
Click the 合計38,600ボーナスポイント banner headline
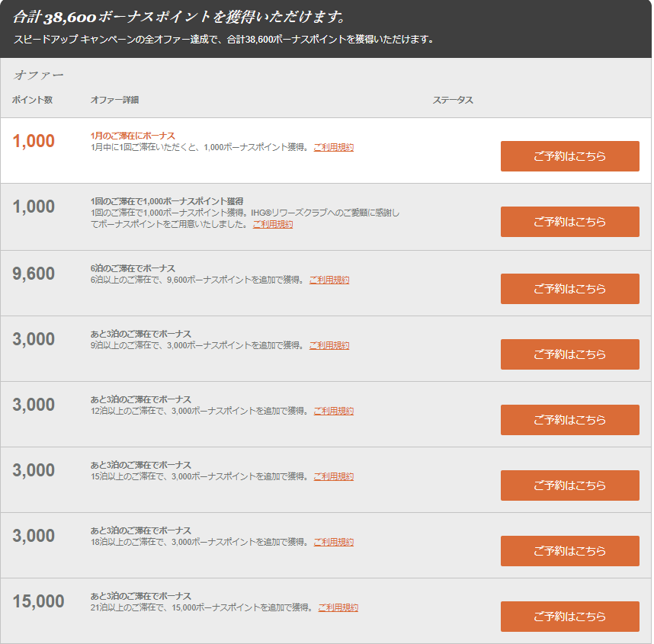[179, 17]
